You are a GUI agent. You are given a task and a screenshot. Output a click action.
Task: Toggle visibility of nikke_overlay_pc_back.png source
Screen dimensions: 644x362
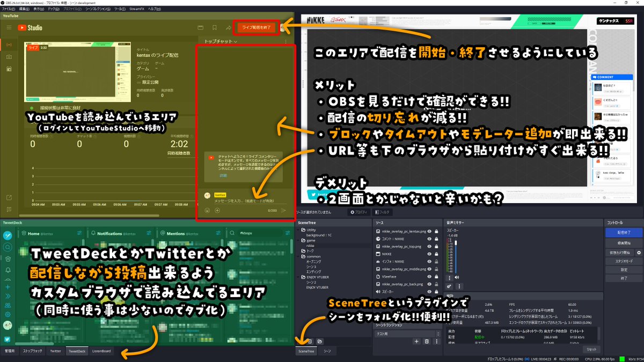point(429,284)
